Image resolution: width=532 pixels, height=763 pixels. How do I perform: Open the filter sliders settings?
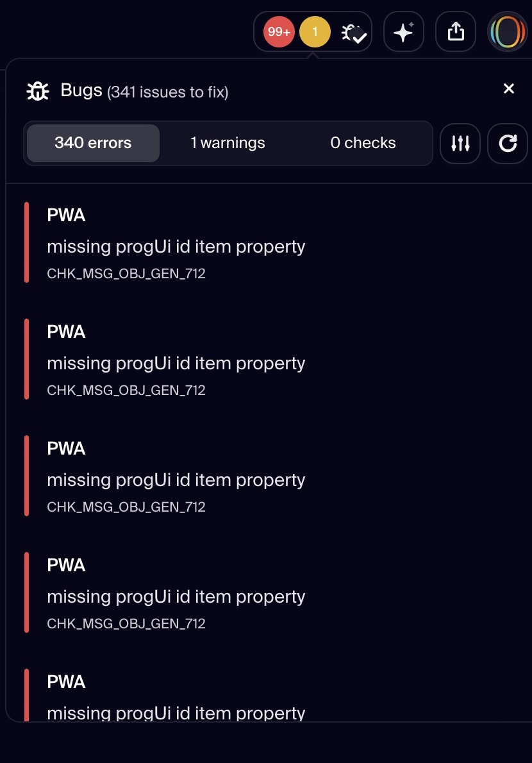coord(460,144)
